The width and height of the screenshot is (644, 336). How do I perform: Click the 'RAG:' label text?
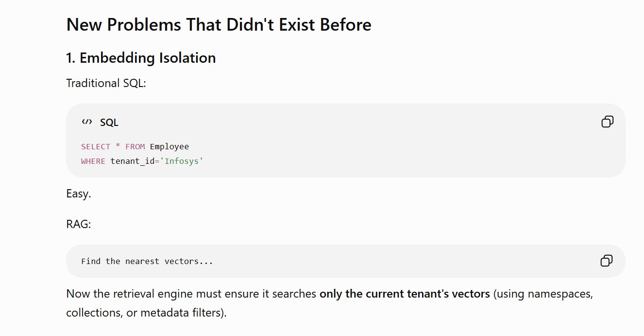(x=79, y=224)
